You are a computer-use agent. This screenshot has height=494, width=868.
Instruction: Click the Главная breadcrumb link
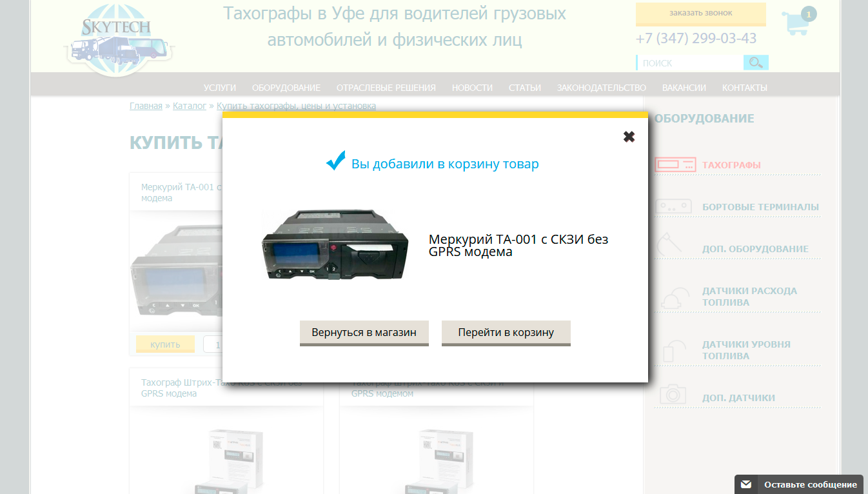146,106
